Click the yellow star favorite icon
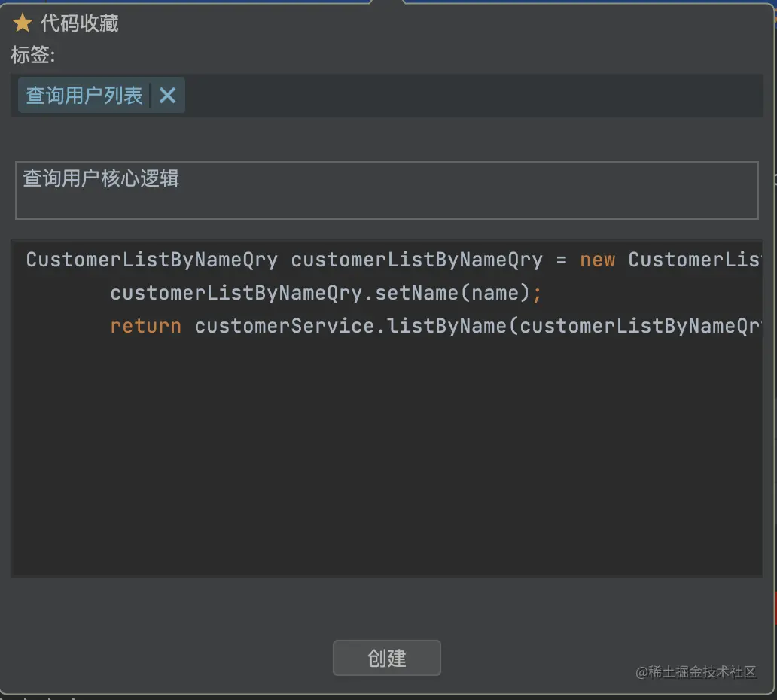The height and width of the screenshot is (700, 777). click(x=22, y=23)
